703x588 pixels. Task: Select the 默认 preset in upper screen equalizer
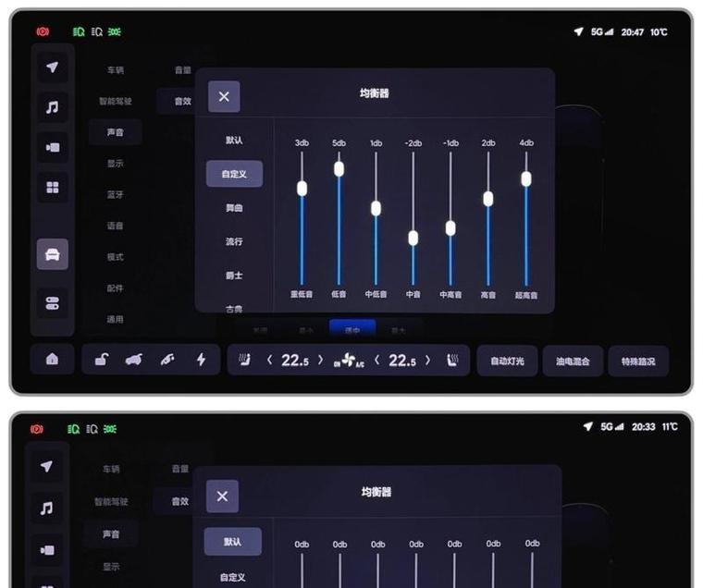pyautogui.click(x=234, y=140)
